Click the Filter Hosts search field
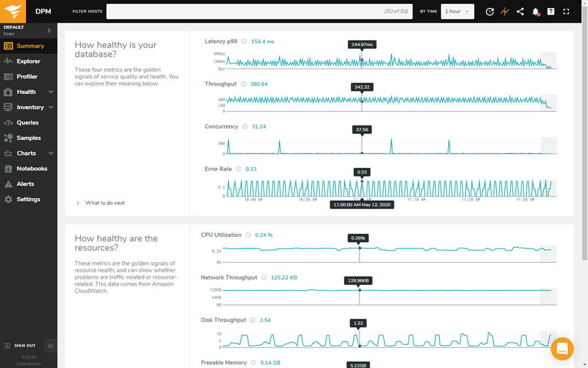The image size is (588, 368). (x=259, y=11)
